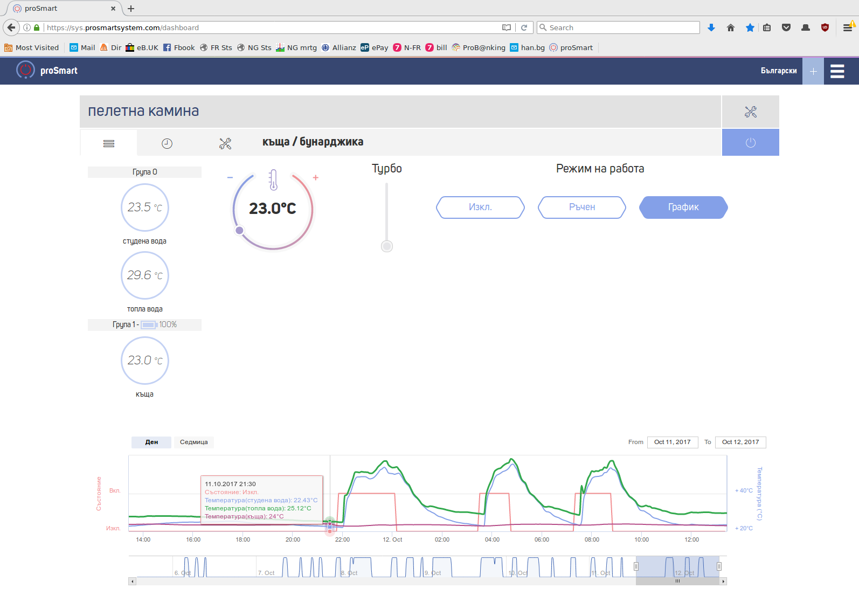This screenshot has width=859, height=616.
Task: Switch chart to Седмица view
Action: coord(193,442)
